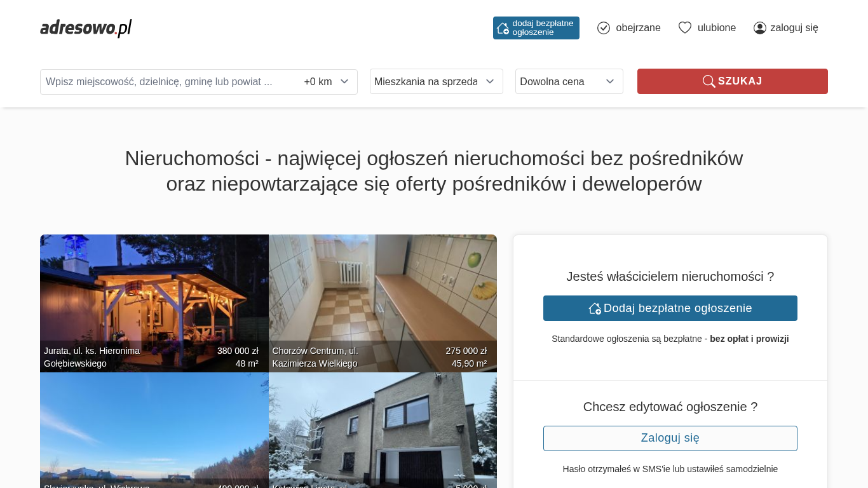Click the heart icon for ulubione
The height and width of the screenshot is (488, 868).
click(684, 28)
